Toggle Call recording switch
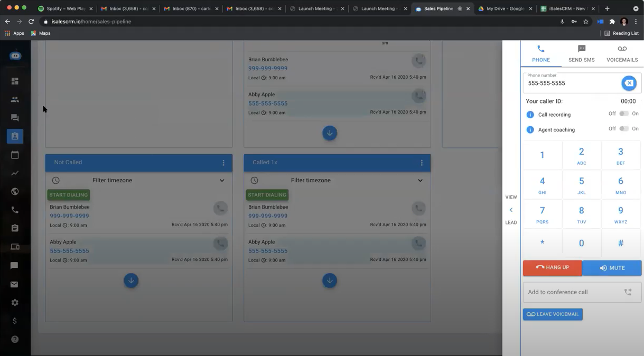The image size is (644, 356). coord(624,114)
